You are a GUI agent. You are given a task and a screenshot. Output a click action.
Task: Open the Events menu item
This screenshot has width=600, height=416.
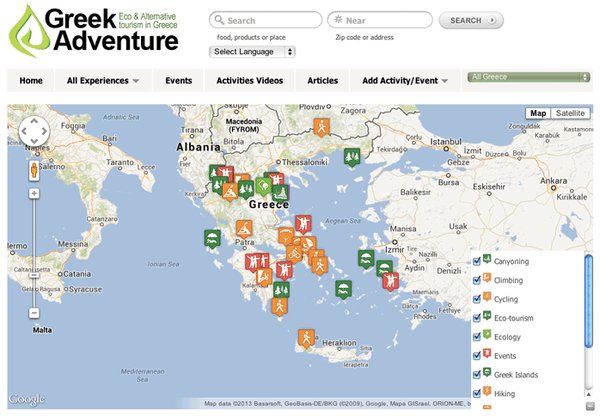pyautogui.click(x=179, y=80)
